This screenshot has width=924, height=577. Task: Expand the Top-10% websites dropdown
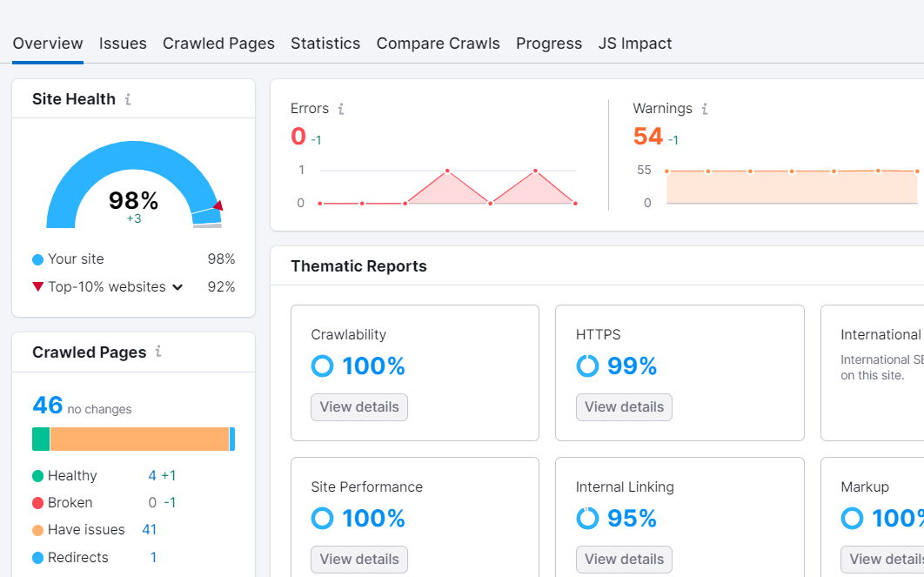(x=177, y=287)
